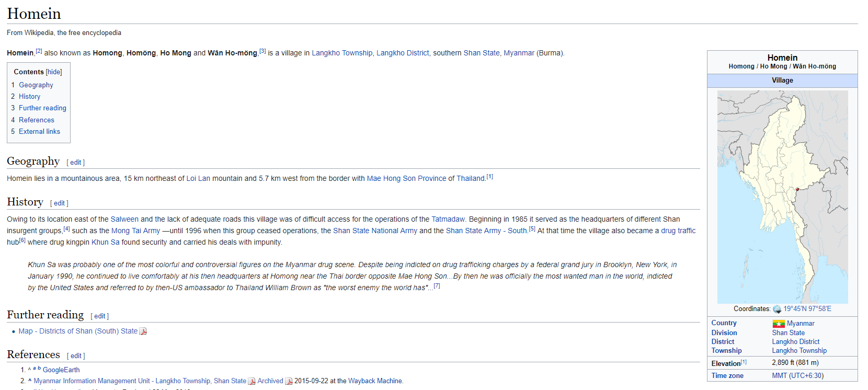The height and width of the screenshot is (390, 868).
Task: Click the Myanmar flag icon in infobox
Action: pos(779,324)
